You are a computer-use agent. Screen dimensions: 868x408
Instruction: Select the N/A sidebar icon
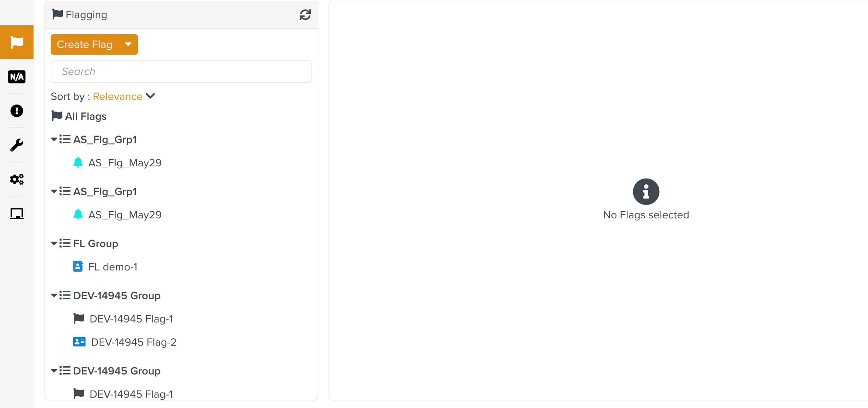point(16,77)
